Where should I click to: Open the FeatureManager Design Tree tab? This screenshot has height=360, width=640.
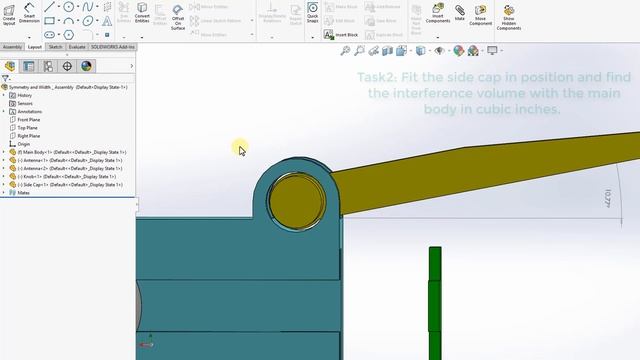click(x=10, y=66)
